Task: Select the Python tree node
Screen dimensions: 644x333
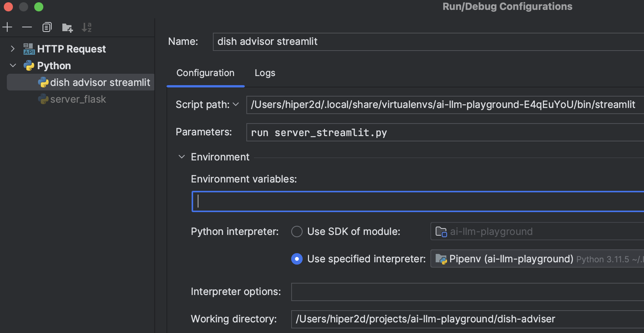Action: pyautogui.click(x=54, y=66)
